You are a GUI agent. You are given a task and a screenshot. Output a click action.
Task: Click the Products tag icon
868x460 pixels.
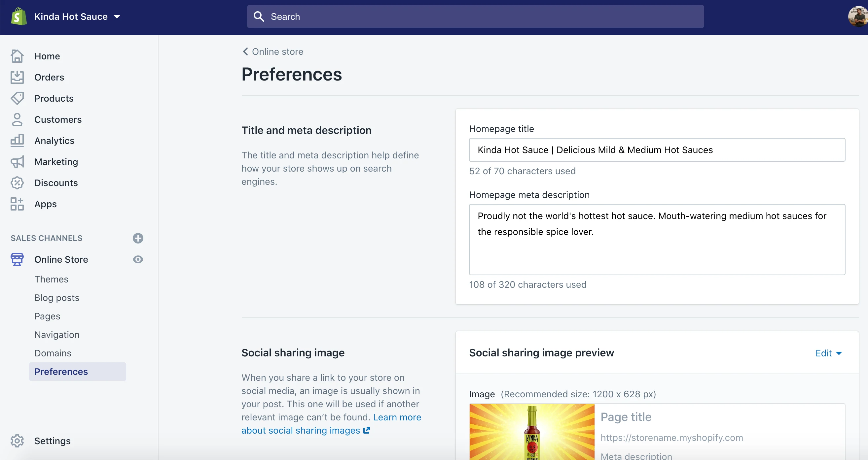[17, 98]
